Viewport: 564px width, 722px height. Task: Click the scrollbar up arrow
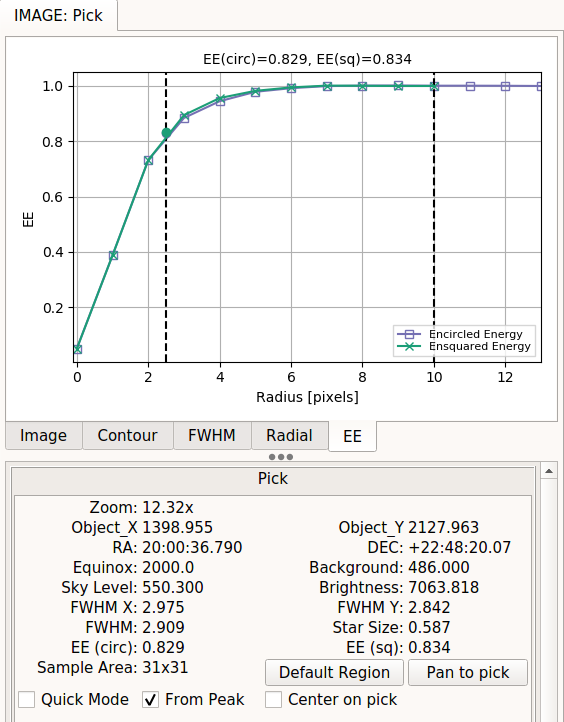tap(549, 471)
